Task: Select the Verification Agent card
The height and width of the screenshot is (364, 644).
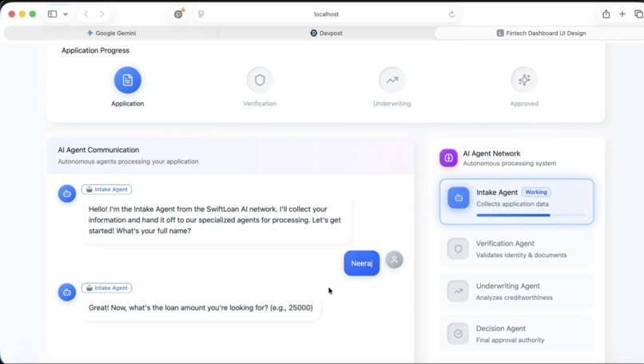Action: point(517,249)
